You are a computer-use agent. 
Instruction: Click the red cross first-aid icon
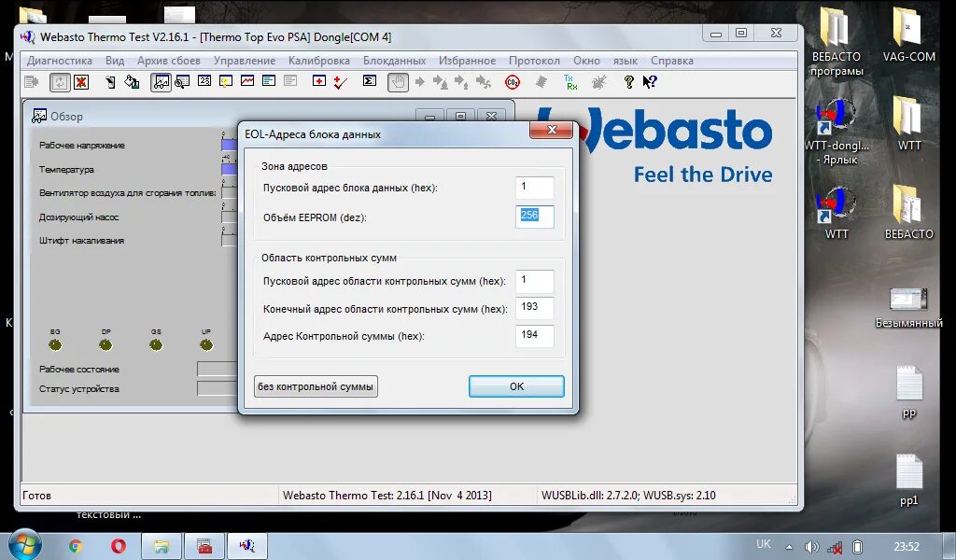tap(319, 81)
